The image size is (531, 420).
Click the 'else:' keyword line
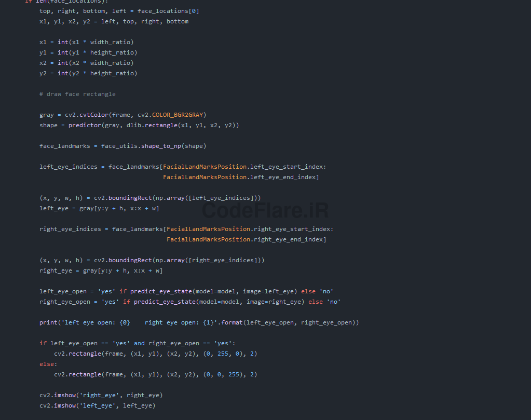coord(48,364)
